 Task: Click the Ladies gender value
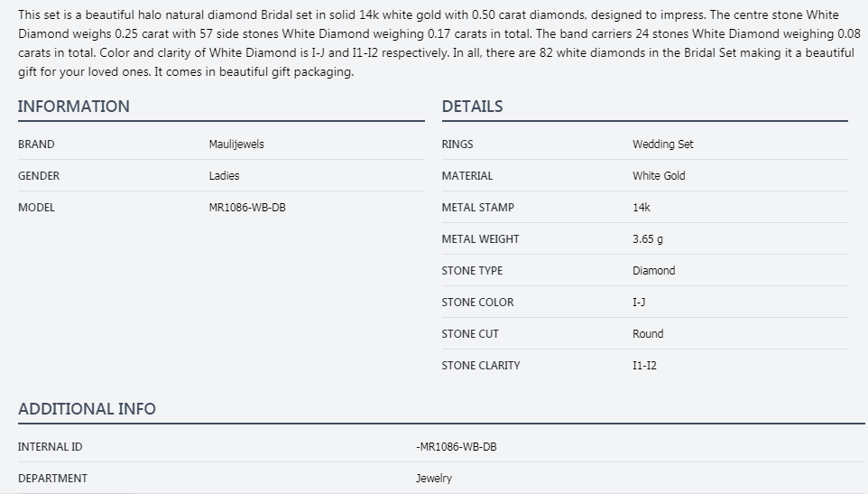224,176
